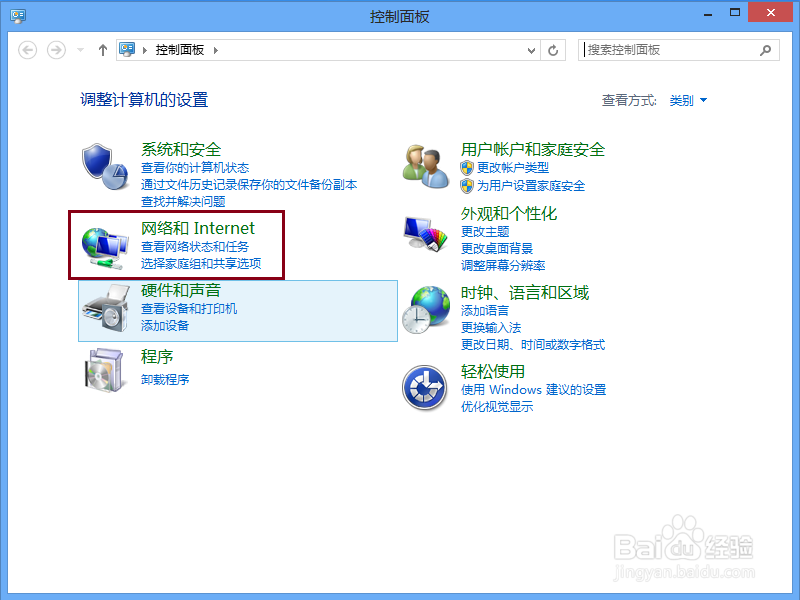Click the title bar Control Panel system icon
800x600 pixels.
[x=18, y=16]
